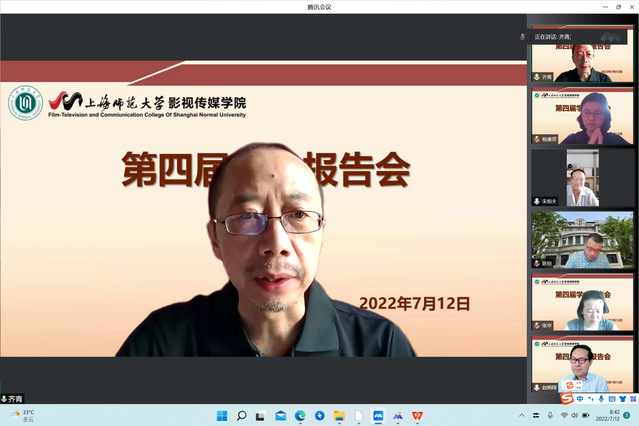Image resolution: width=639 pixels, height=426 pixels.
Task: Select the bottom participant thumbnail in blue shirt
Action: (582, 367)
